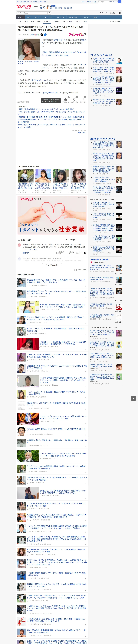Click the うーん face icon on the comment
Viewport: 138px width, 644px height.
point(77,253)
